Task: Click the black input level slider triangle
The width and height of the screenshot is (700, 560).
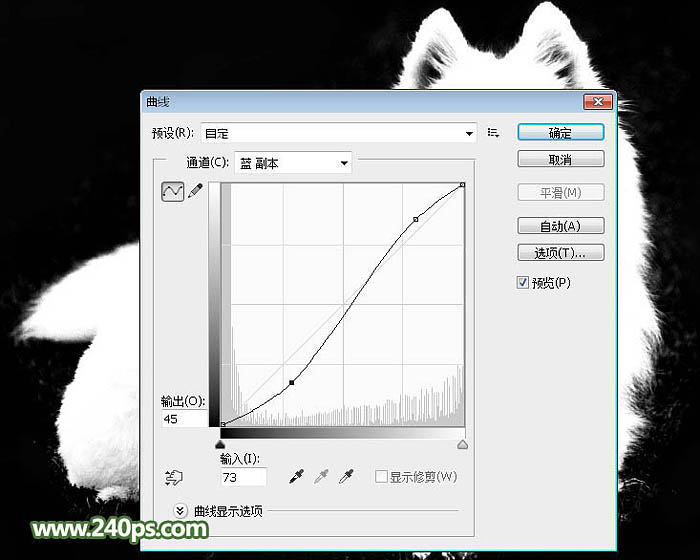Action: tap(220, 444)
